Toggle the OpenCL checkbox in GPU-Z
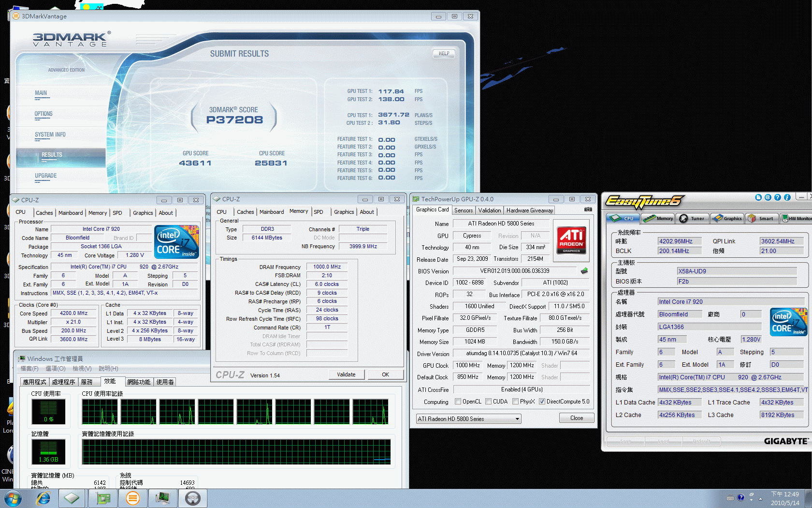This screenshot has width=812, height=508. (x=458, y=402)
